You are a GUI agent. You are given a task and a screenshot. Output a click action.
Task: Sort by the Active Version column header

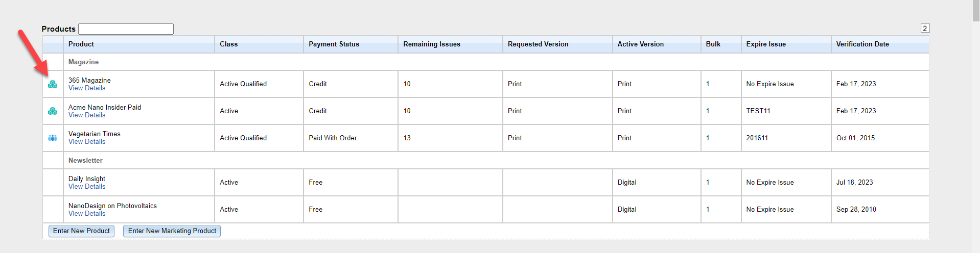640,44
